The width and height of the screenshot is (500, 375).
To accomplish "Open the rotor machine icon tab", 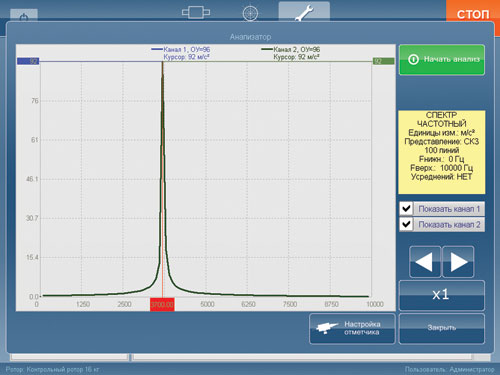I will point(196,13).
